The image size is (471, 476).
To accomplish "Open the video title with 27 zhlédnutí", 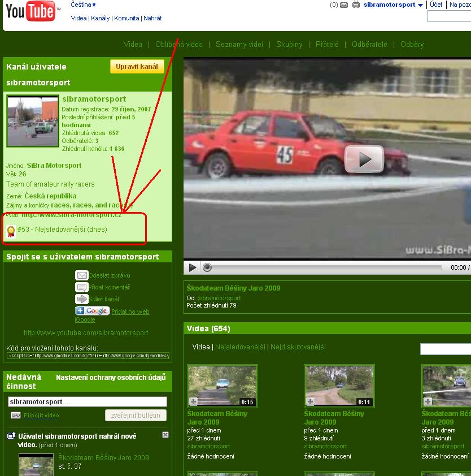I will coord(217,418).
